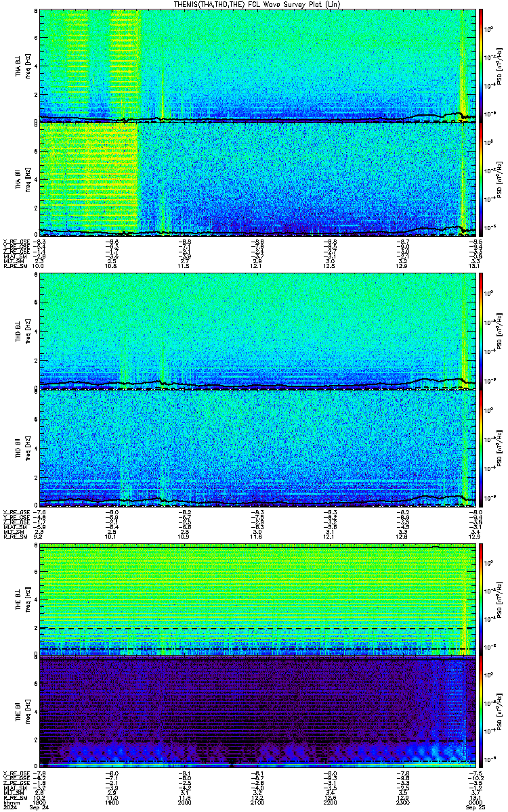Click R_RE_SM row label under THE panels
This screenshot has width=508, height=812.
(x=16, y=798)
